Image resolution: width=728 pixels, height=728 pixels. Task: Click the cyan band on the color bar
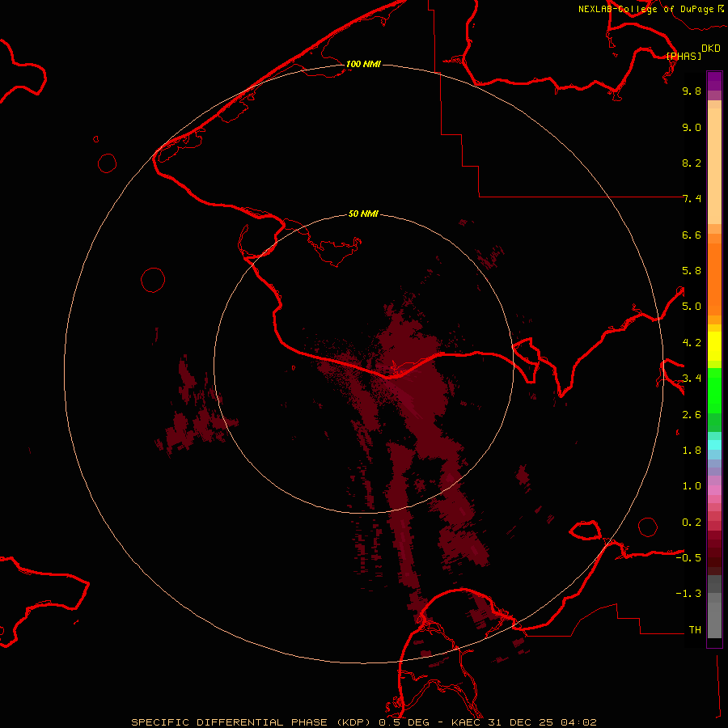pyautogui.click(x=714, y=444)
